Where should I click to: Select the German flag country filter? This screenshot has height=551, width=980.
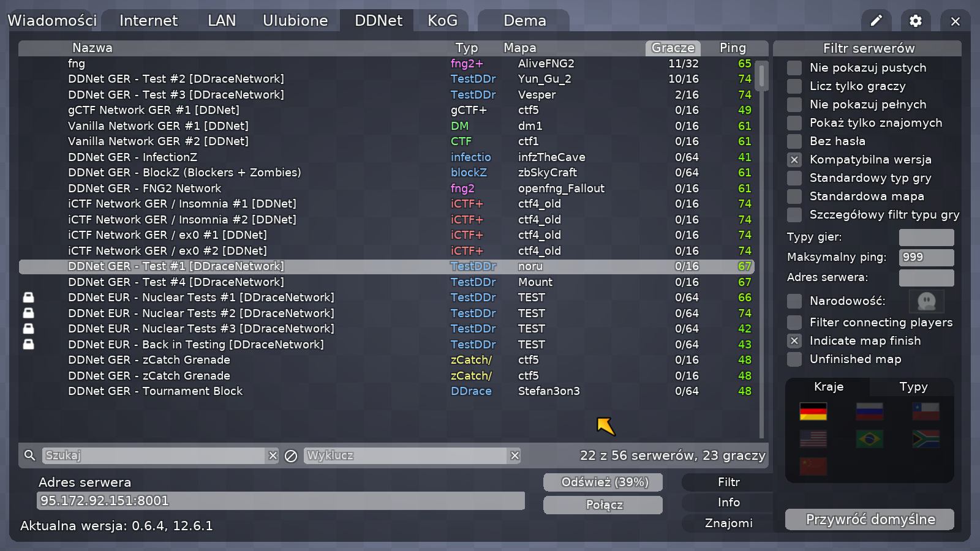coord(813,411)
